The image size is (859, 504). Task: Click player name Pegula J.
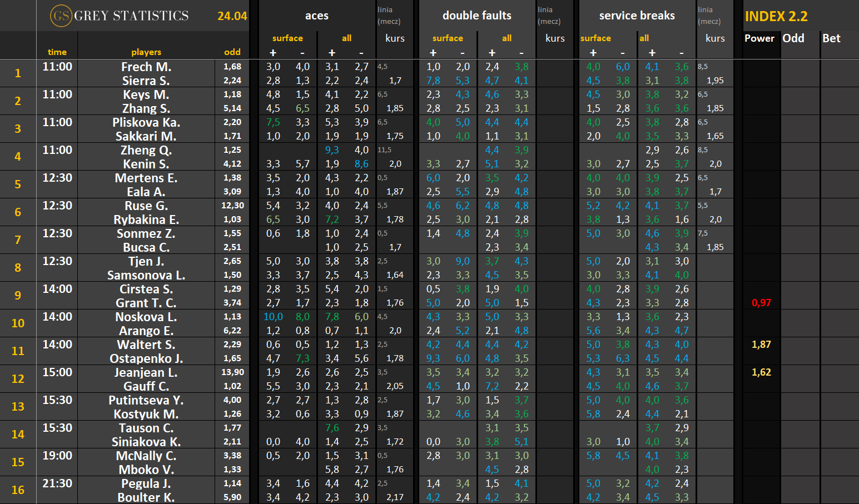coord(146,483)
